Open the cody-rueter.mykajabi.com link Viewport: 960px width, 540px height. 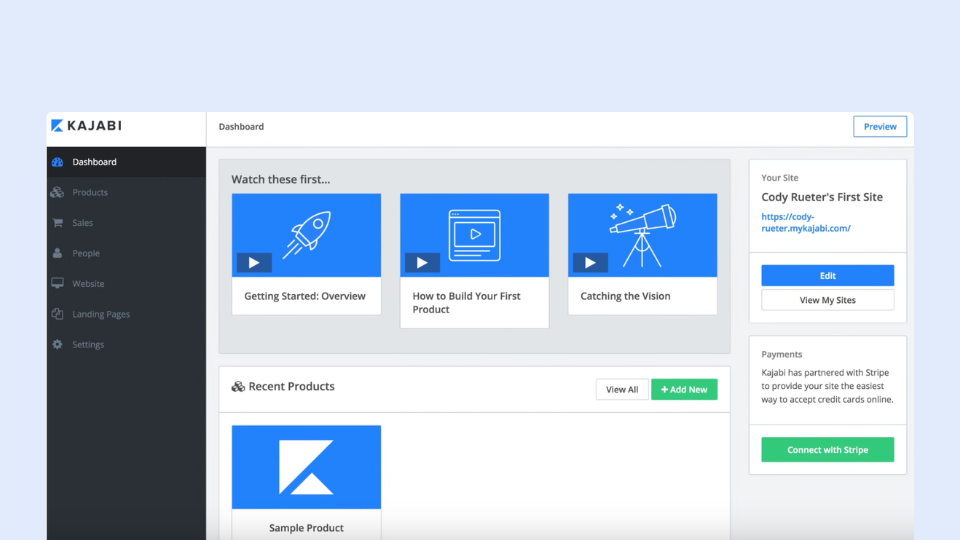(806, 222)
